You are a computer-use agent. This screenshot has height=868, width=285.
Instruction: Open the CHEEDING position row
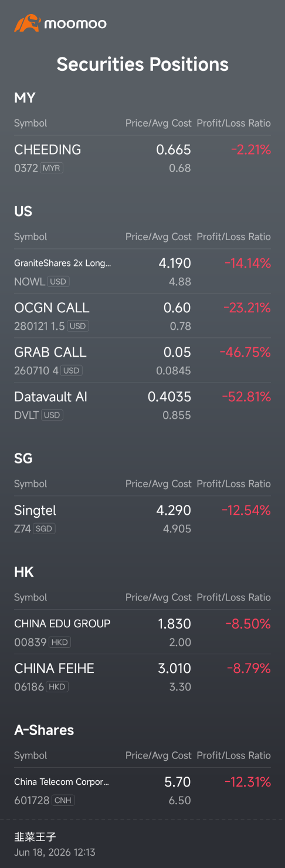[142, 158]
